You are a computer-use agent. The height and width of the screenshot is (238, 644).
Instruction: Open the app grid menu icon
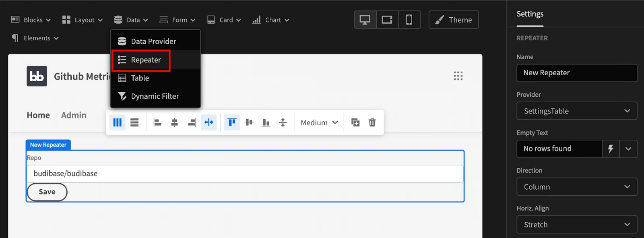tap(458, 76)
